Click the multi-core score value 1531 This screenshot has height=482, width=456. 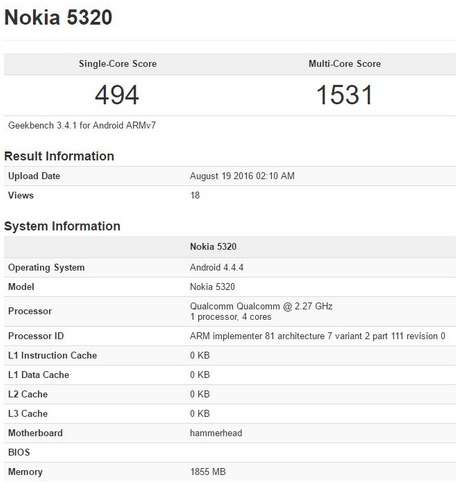[344, 95]
